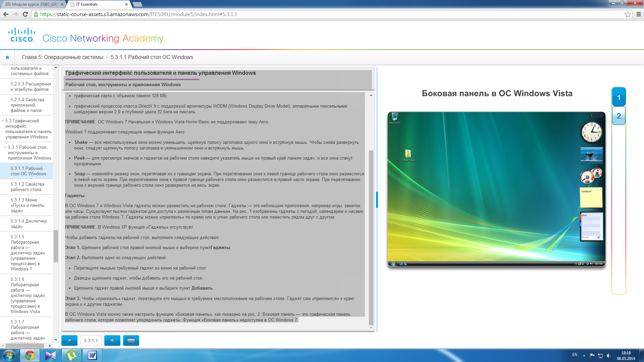Collapse the 5.3 Графический интерфейс section
The height and width of the screenshot is (362, 644).
click(3, 121)
